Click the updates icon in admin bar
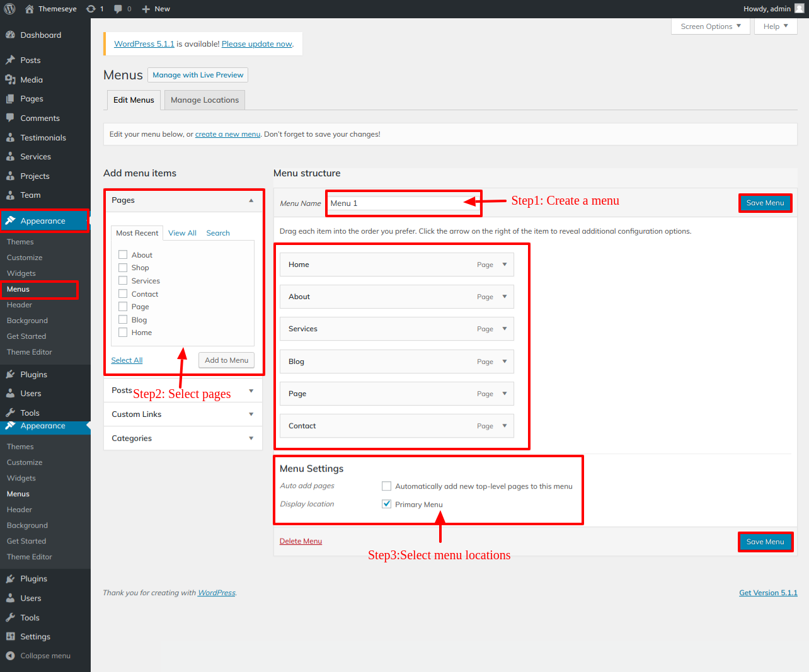 tap(91, 9)
